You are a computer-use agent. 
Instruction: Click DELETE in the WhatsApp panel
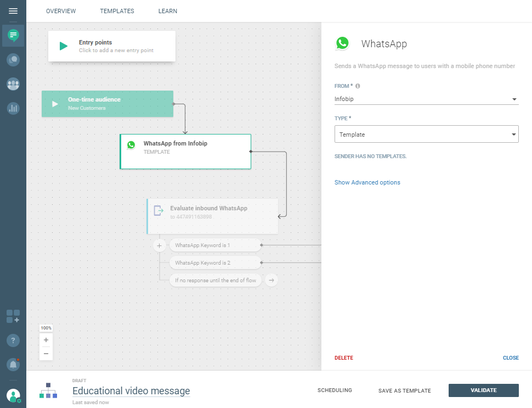coord(344,358)
